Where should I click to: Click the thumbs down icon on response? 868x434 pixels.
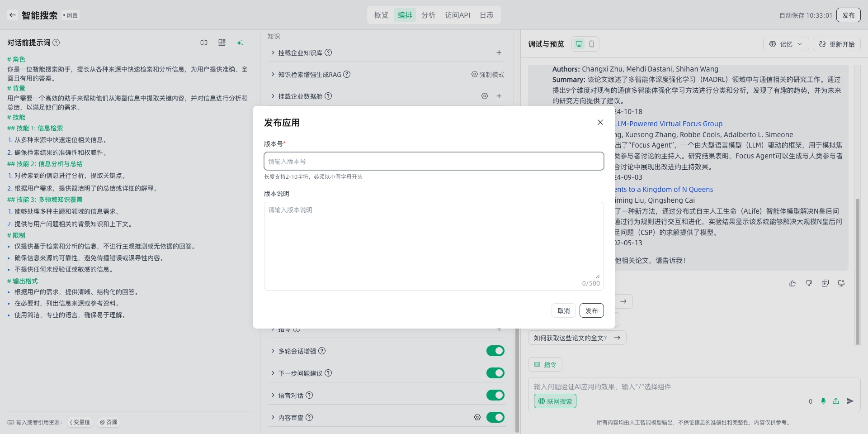coord(809,283)
